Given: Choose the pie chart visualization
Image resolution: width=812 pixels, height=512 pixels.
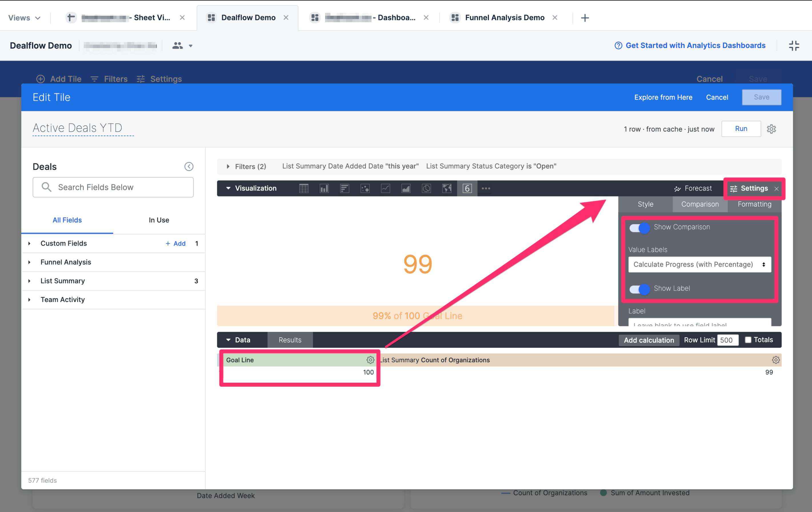Looking at the screenshot, I should pyautogui.click(x=426, y=188).
